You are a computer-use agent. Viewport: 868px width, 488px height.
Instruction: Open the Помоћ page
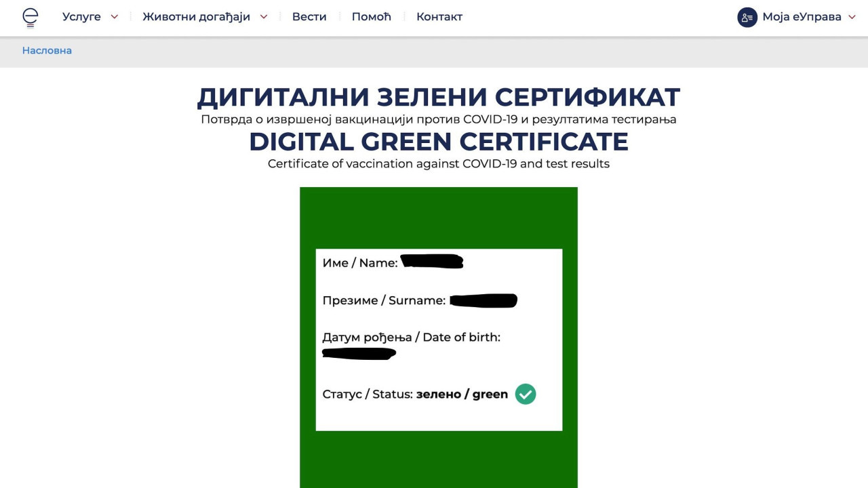pos(371,17)
